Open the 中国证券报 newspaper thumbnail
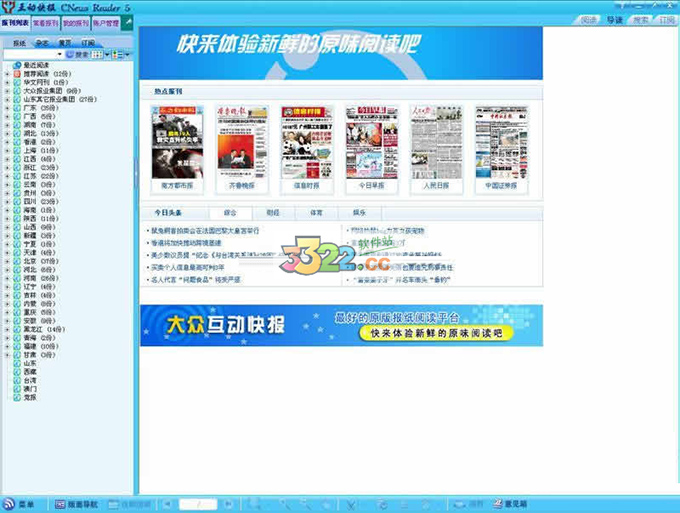Screen dimensions: 680x513 (502, 143)
